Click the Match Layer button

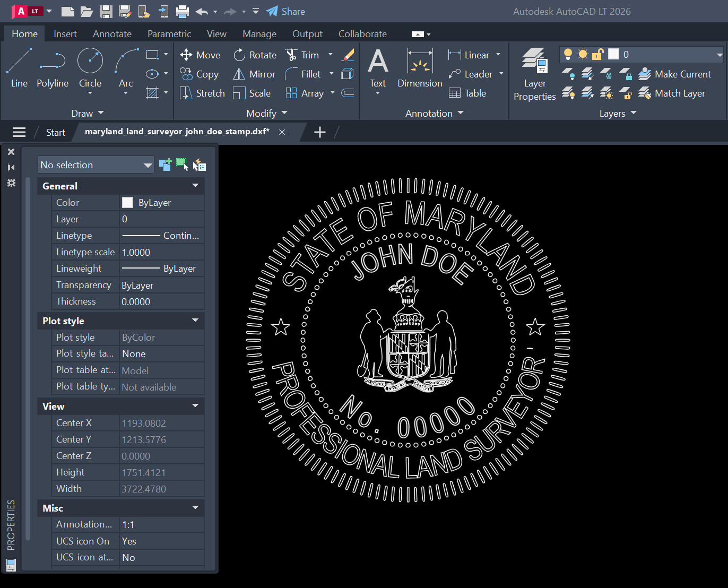click(672, 93)
